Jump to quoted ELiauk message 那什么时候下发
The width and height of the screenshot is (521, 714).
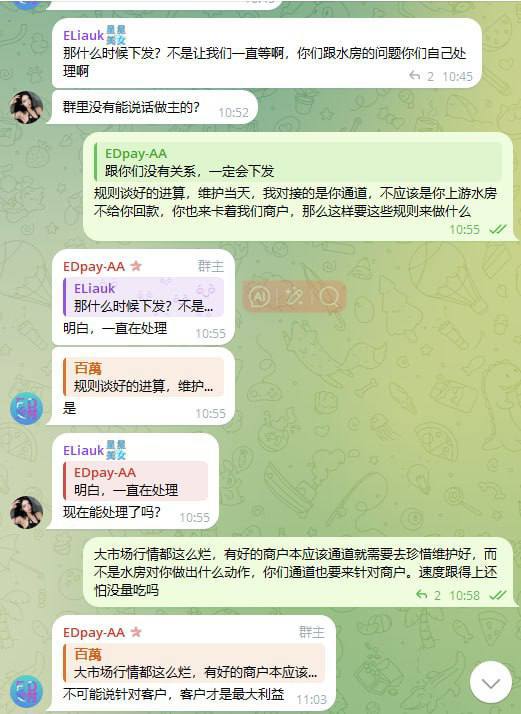[x=143, y=297]
